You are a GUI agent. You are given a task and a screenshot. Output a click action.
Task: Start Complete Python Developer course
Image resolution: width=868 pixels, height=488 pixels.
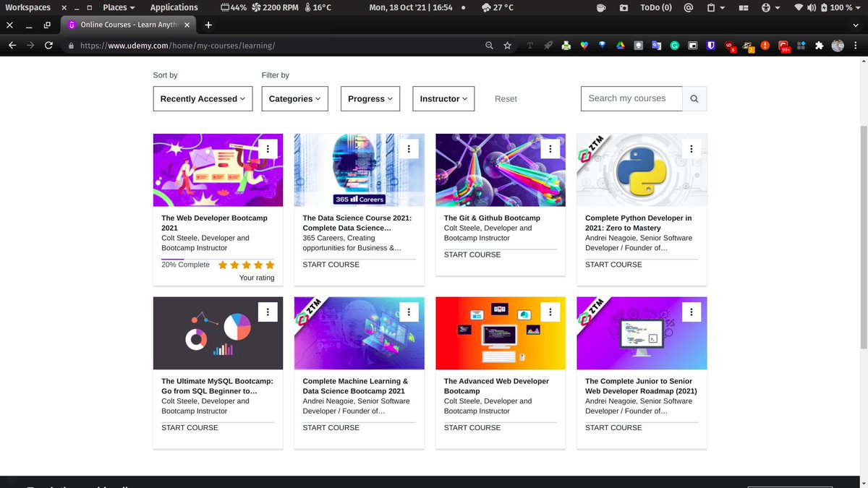pos(613,265)
